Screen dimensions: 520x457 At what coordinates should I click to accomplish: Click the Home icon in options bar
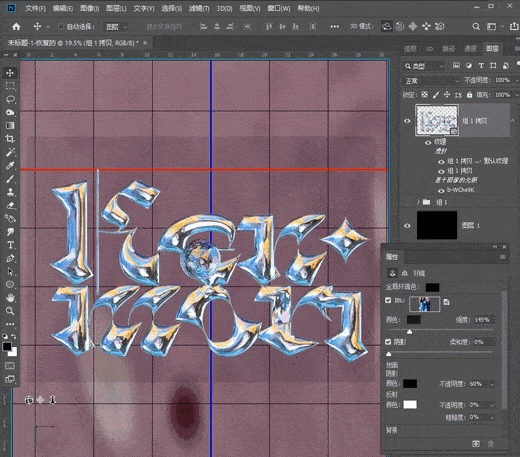[16, 27]
